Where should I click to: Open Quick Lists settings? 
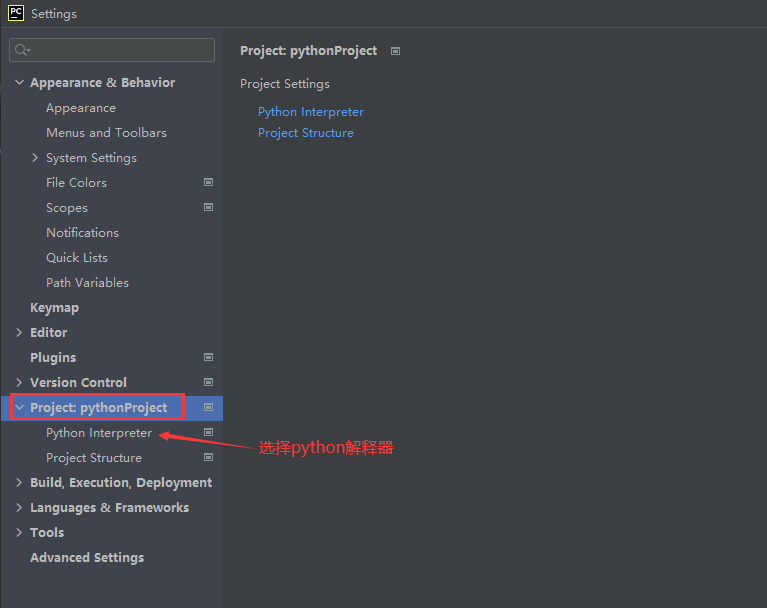coord(77,258)
